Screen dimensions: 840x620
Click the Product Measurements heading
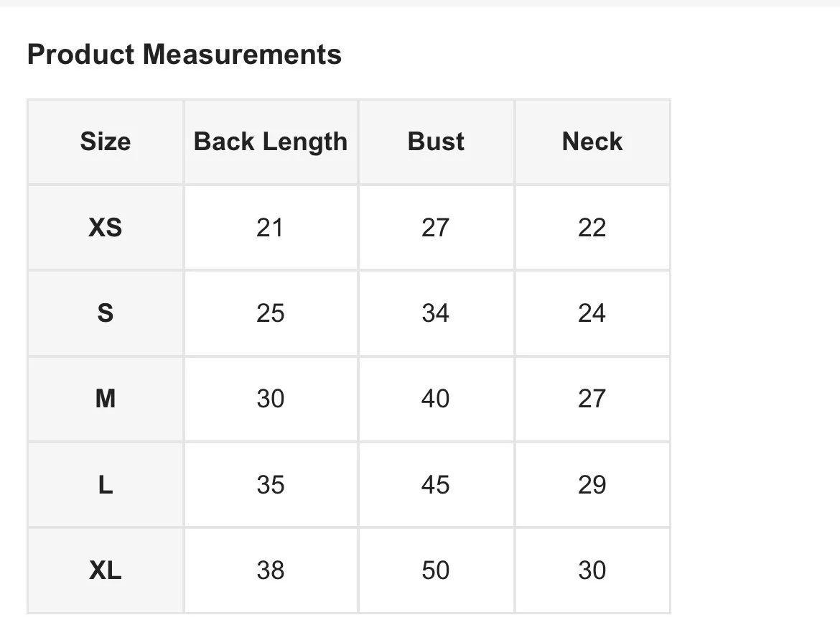[184, 55]
